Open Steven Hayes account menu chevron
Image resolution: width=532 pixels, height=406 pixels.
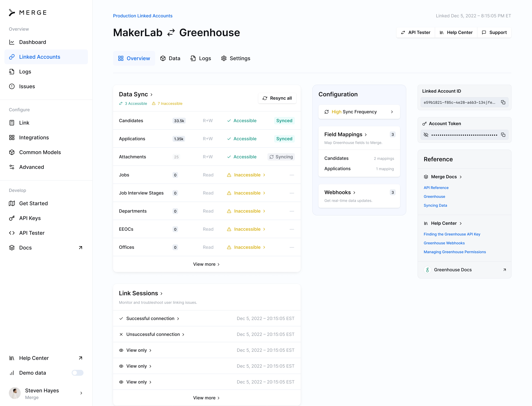81,393
